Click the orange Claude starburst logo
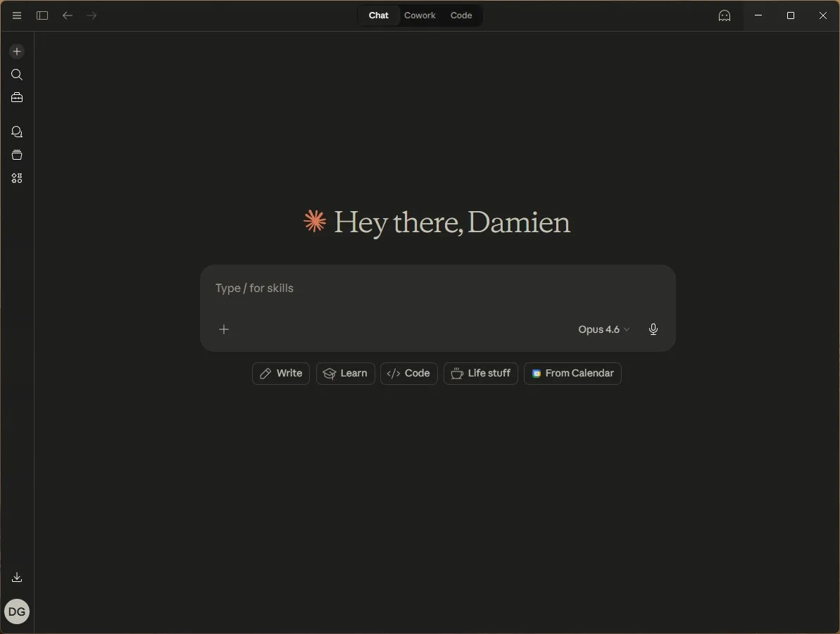 315,221
